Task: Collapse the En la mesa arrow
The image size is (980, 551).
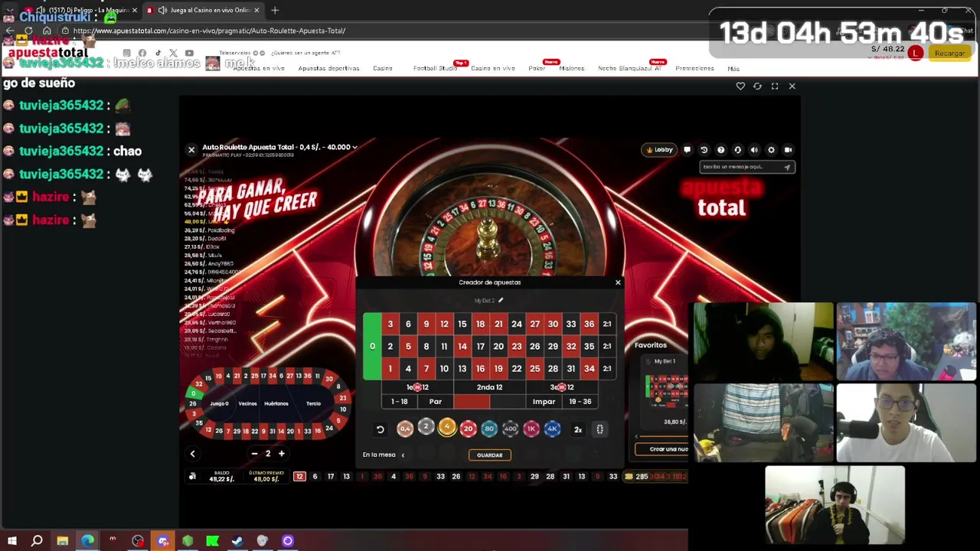Action: pyautogui.click(x=403, y=455)
